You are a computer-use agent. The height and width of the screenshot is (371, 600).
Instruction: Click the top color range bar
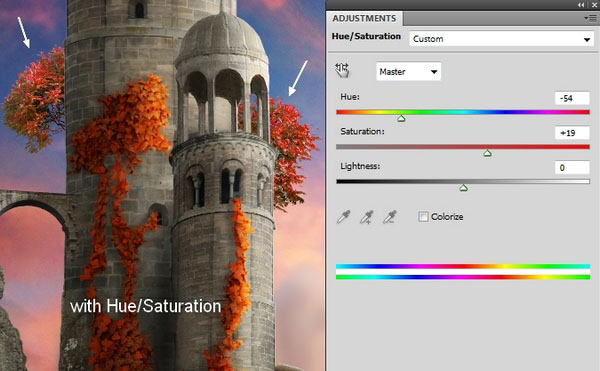point(463,266)
